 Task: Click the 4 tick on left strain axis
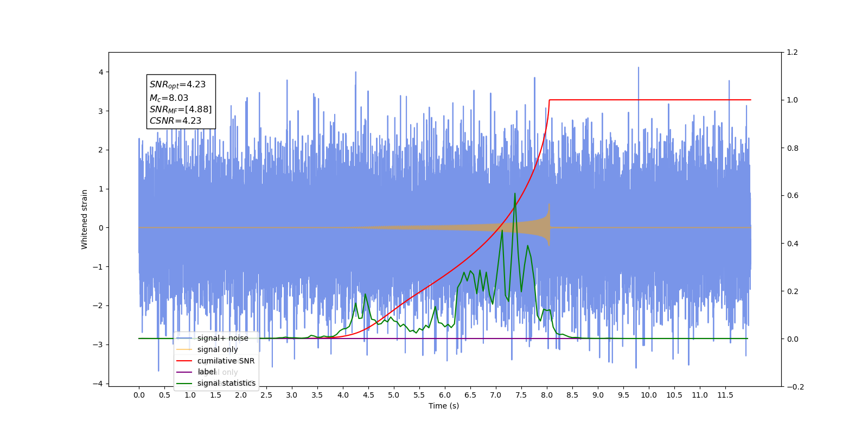coord(100,72)
